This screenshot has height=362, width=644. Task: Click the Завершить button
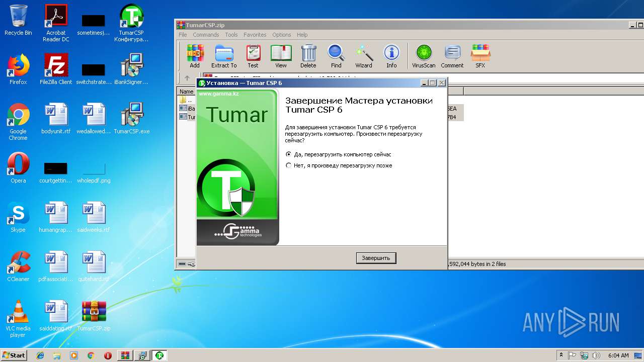click(376, 258)
